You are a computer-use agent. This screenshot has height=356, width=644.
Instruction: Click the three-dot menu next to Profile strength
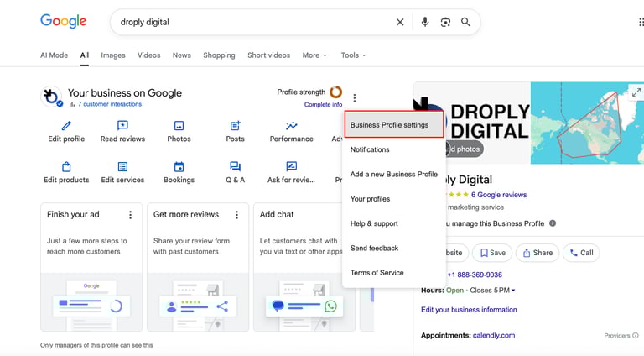[x=355, y=98]
